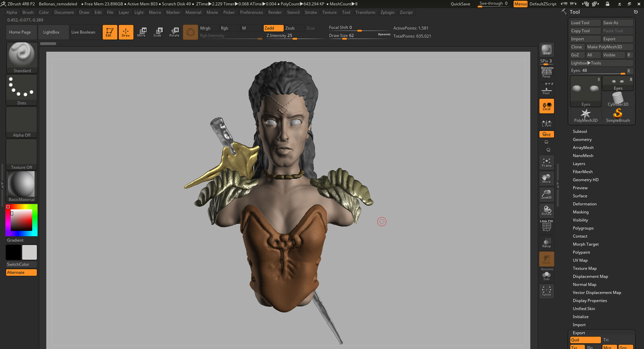Click Live Boolean button
This screenshot has height=349, width=644.
83,32
